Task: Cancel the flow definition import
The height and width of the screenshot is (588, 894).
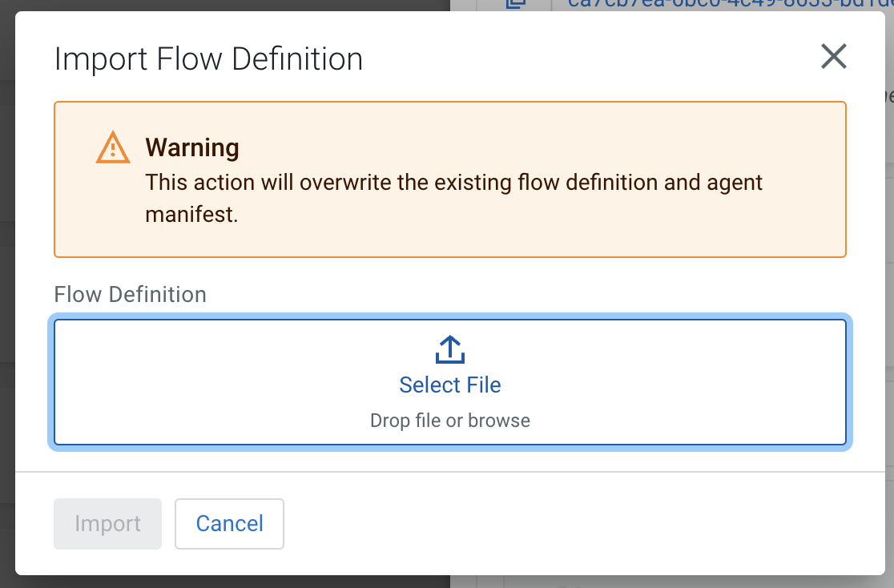Action: (x=229, y=524)
